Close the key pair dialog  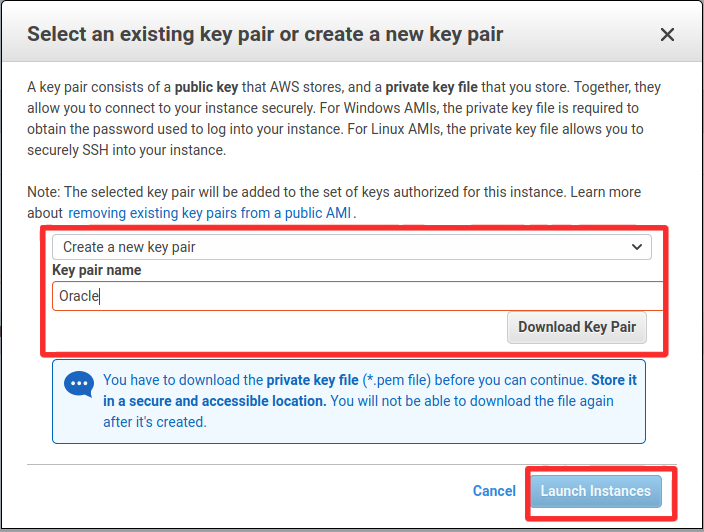[x=668, y=35]
